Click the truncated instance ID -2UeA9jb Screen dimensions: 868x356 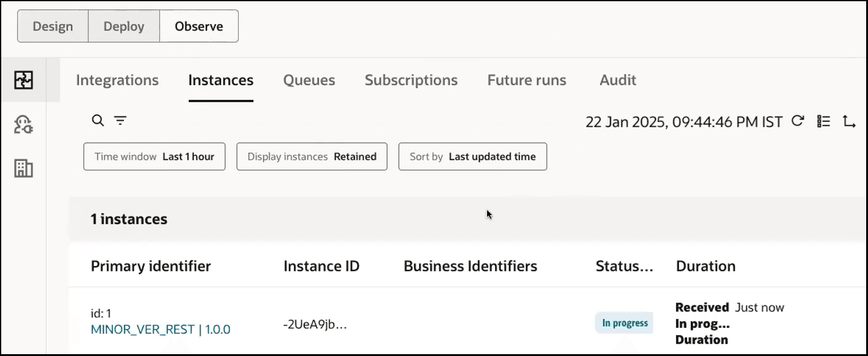coord(315,325)
